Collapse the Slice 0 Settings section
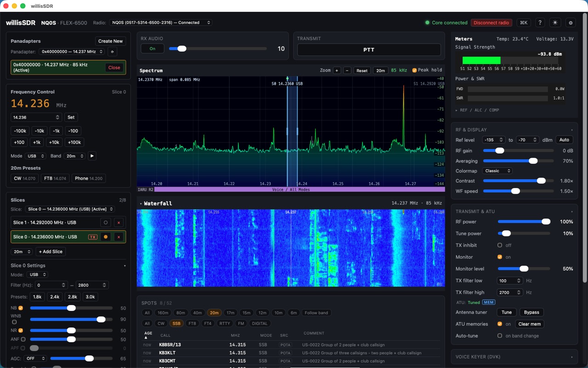Viewport: 588px width, 368px height. tap(124, 265)
